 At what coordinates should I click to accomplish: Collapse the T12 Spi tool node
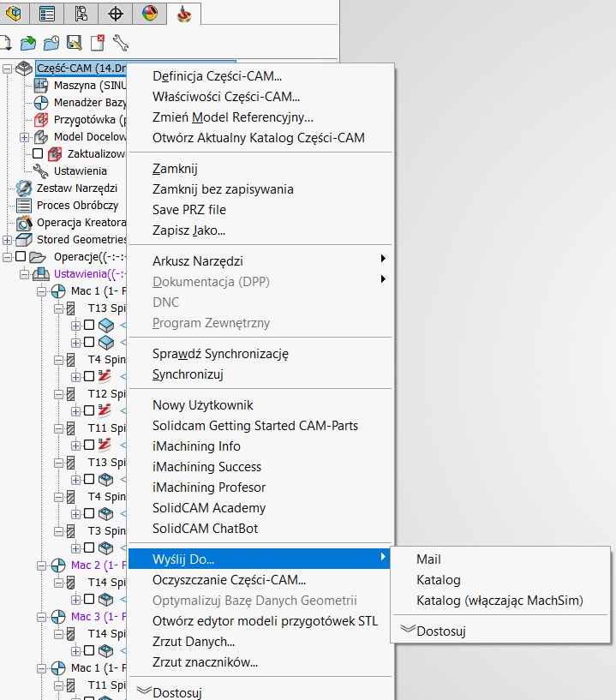click(x=58, y=394)
